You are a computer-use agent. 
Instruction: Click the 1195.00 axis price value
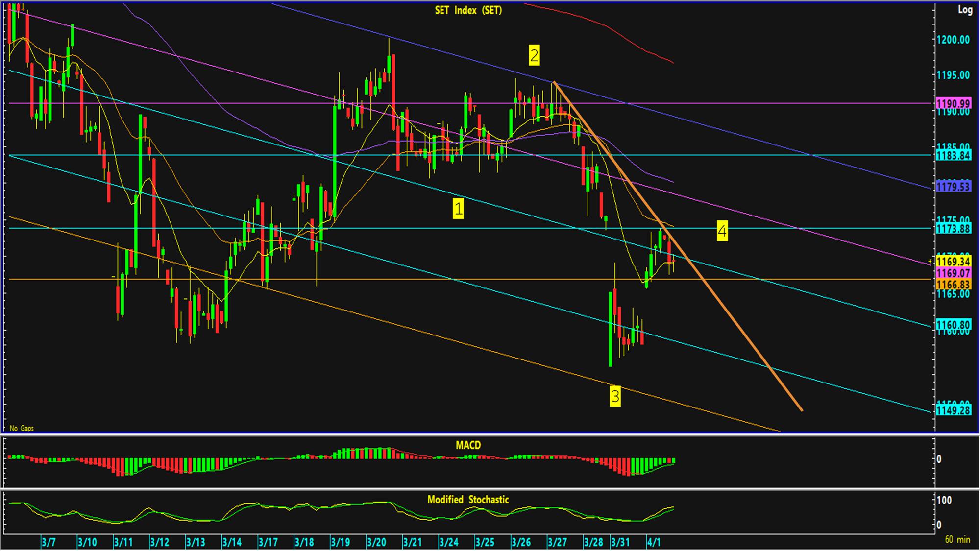point(954,75)
